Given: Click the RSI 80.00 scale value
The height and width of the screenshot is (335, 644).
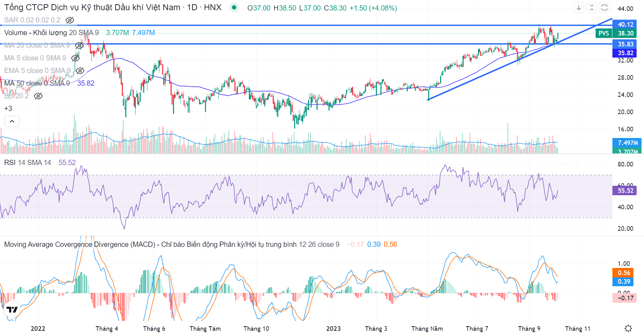Looking at the screenshot, I should click(625, 164).
